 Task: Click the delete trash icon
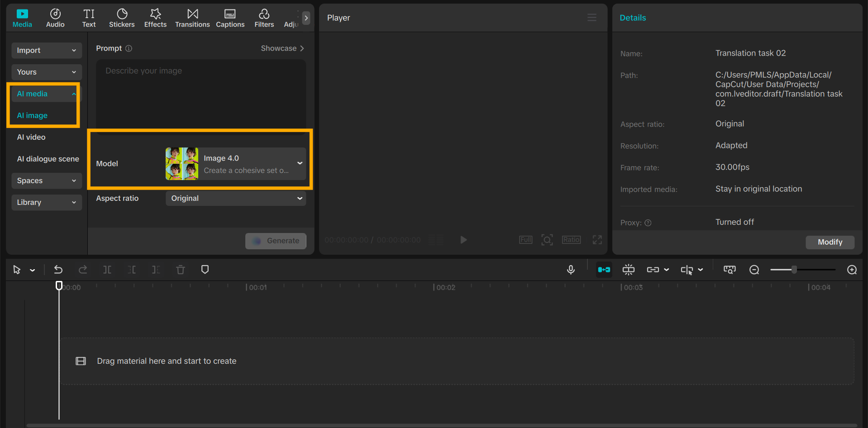coord(181,270)
